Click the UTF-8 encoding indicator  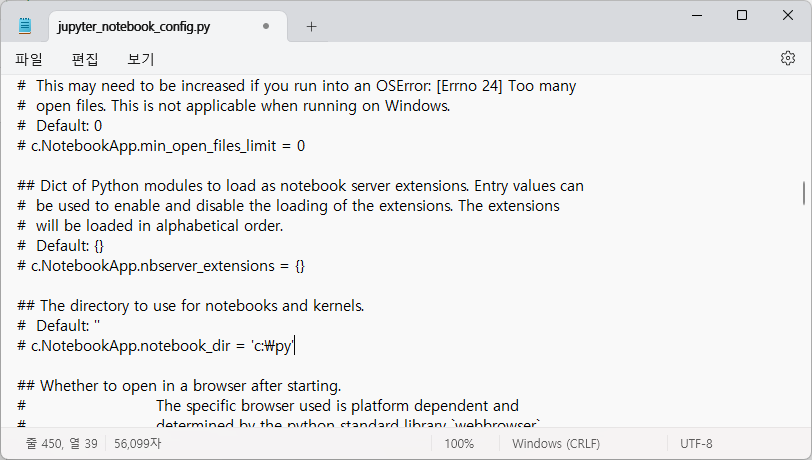(x=696, y=444)
